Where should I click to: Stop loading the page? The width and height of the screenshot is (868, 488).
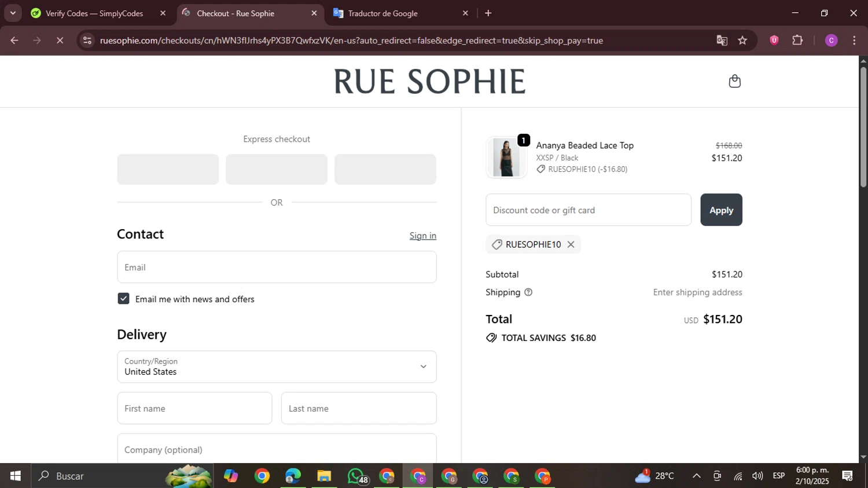point(60,41)
